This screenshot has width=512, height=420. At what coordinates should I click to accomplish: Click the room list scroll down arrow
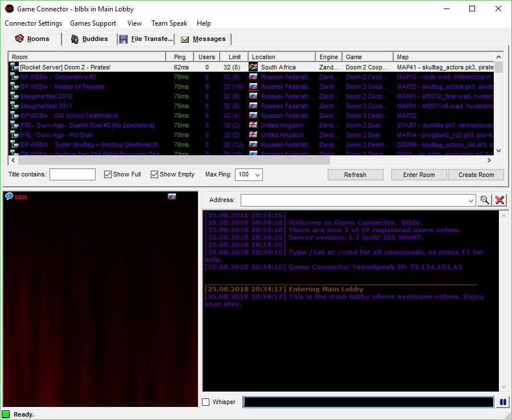tap(498, 151)
